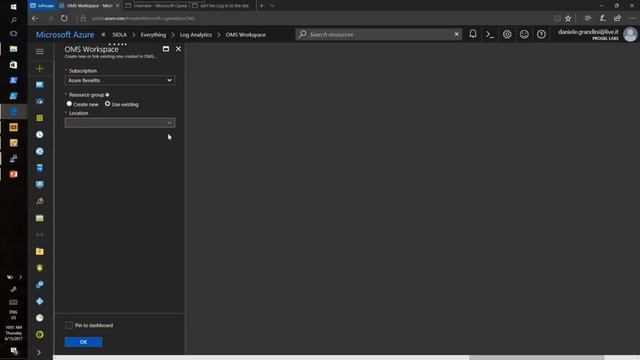Check the Pin to dashboard checkbox
The height and width of the screenshot is (360, 640).
click(x=69, y=325)
